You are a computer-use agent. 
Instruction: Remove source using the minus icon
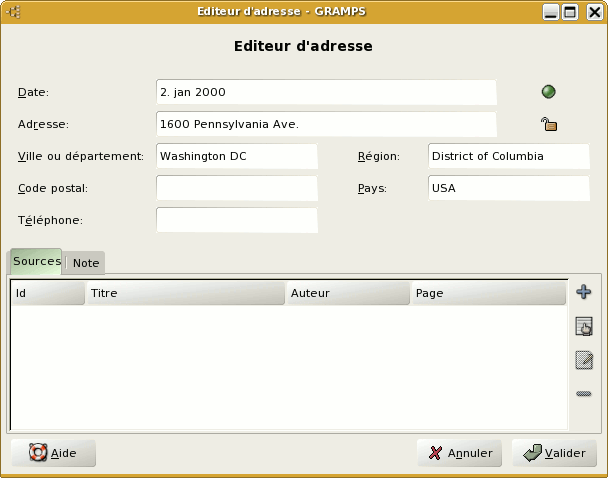pyautogui.click(x=584, y=394)
